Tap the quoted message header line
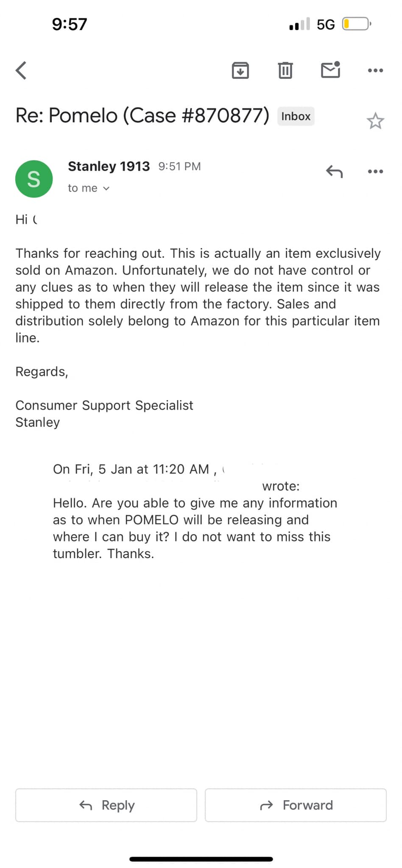Image resolution: width=402 pixels, height=868 pixels. click(176, 477)
